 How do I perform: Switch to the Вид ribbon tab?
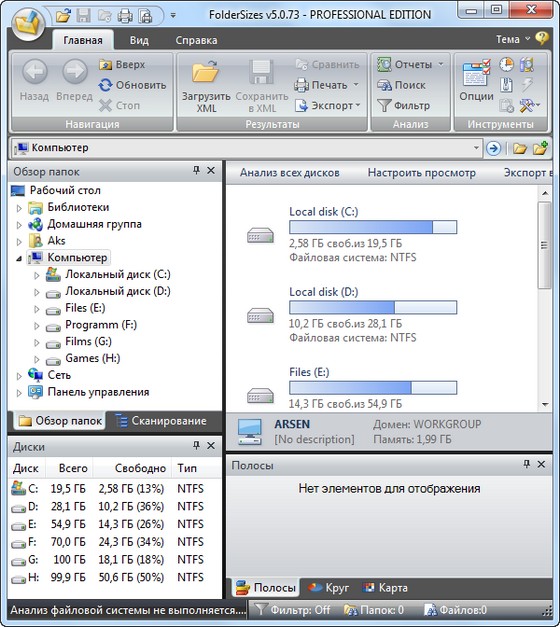tap(139, 40)
